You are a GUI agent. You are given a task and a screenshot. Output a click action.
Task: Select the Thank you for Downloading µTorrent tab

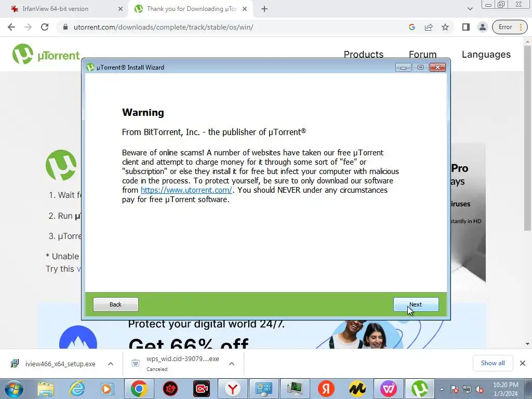[x=192, y=9]
